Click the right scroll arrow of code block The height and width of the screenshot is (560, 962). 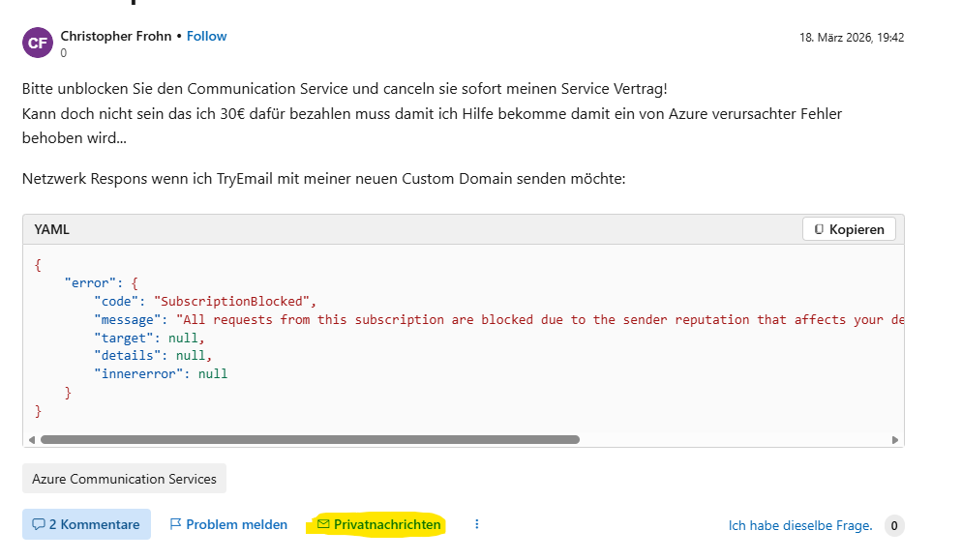pos(895,440)
